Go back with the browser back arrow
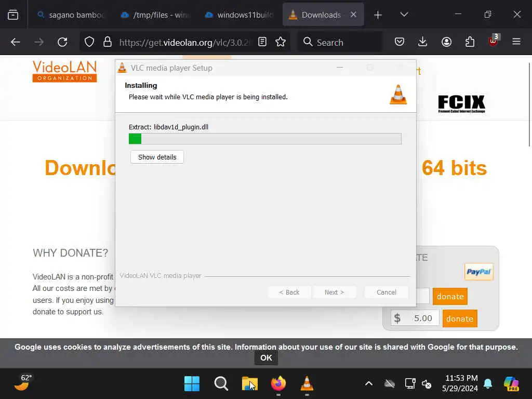Image resolution: width=532 pixels, height=399 pixels. click(15, 42)
